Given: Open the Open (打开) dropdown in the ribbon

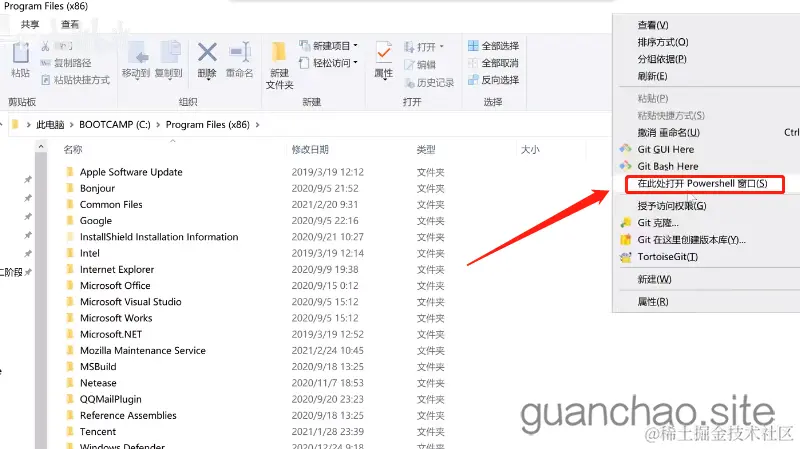Looking at the screenshot, I should point(424,47).
